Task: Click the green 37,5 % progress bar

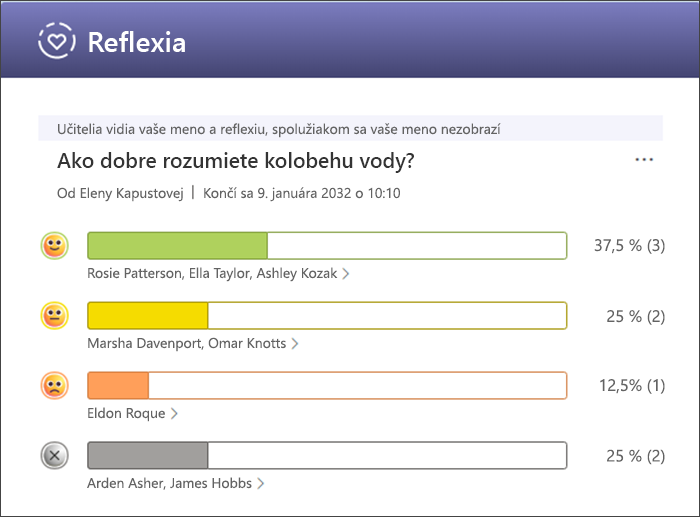Action: (x=327, y=246)
